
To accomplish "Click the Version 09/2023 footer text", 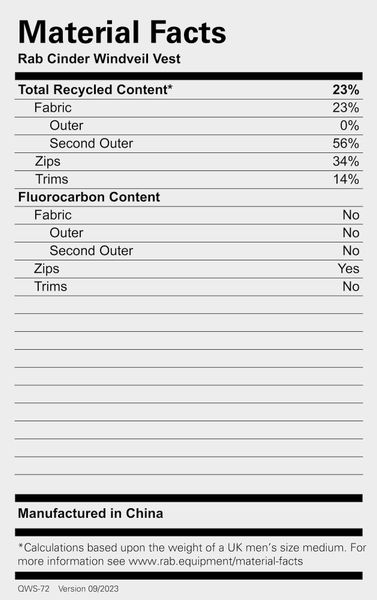I will pyautogui.click(x=88, y=589).
